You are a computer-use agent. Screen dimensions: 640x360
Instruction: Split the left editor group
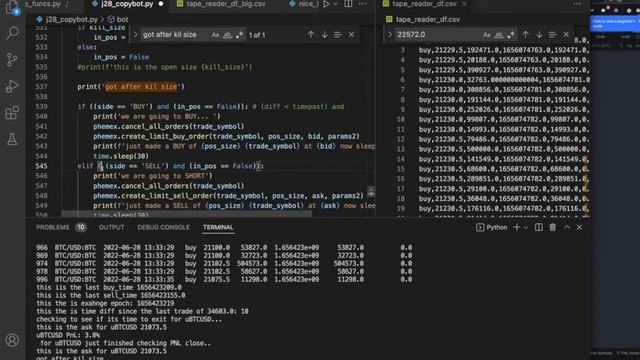pyautogui.click(x=348, y=4)
